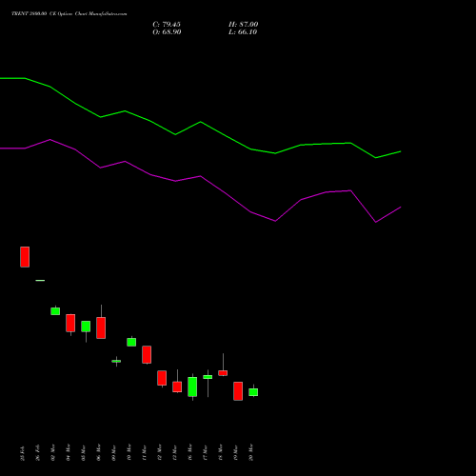Click the 17 Mar date label
The image size is (476, 476).
click(x=205, y=453)
